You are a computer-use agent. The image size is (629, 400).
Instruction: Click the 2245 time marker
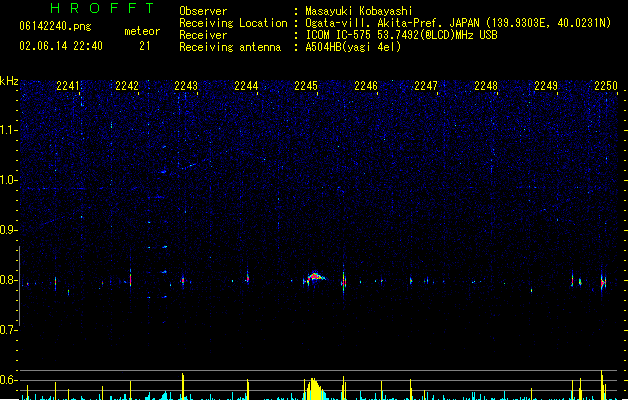(x=306, y=86)
